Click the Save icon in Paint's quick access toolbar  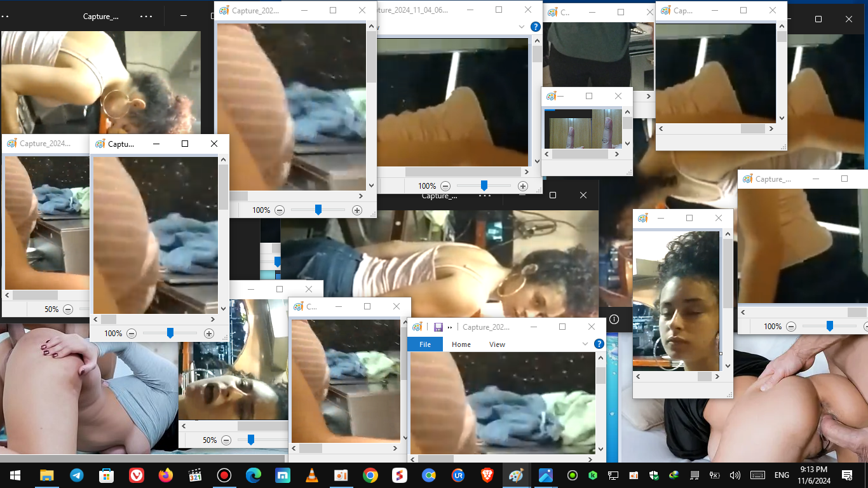[x=438, y=327]
